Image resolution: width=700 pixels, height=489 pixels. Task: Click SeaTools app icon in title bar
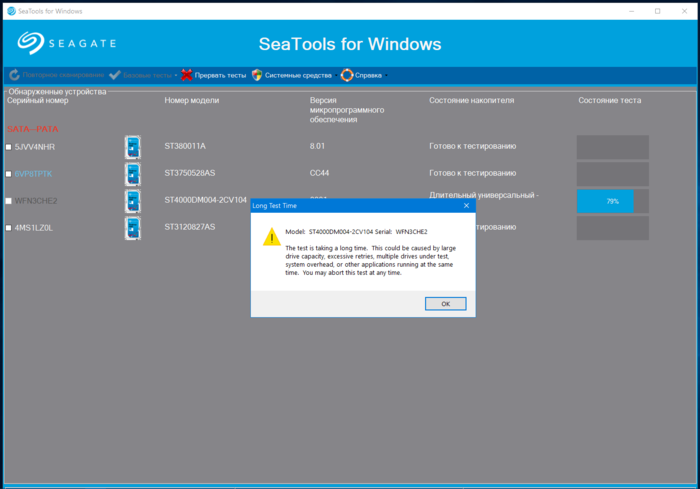(x=12, y=11)
